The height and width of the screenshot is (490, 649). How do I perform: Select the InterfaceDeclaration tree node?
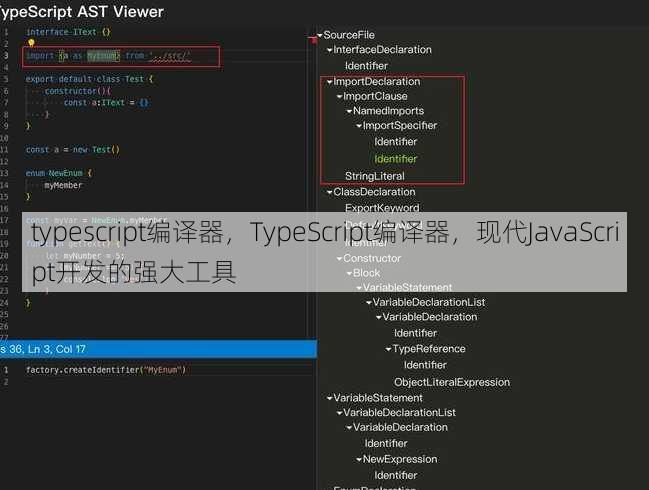tap(382, 50)
